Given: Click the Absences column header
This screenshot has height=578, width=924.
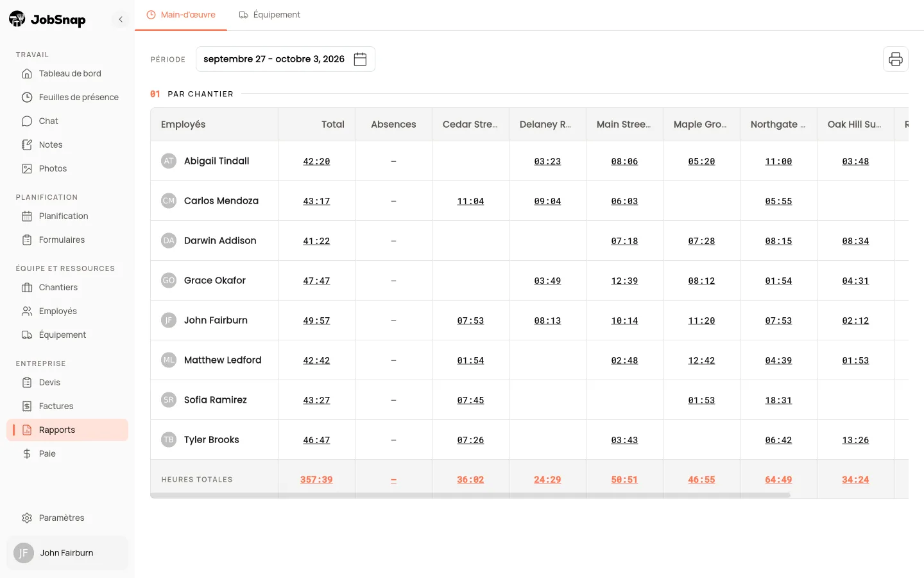Looking at the screenshot, I should [x=393, y=125].
